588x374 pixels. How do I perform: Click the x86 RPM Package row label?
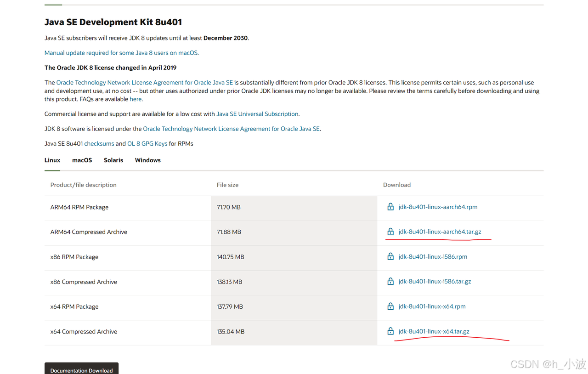coord(74,257)
